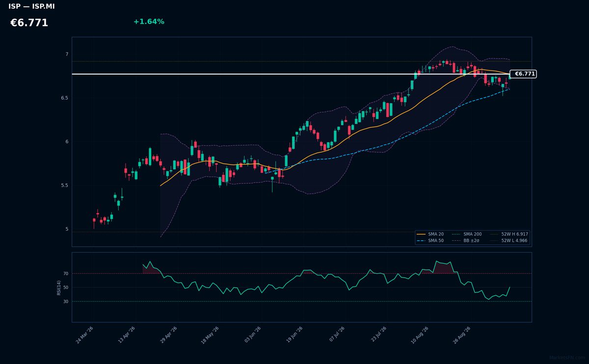This screenshot has height=364, width=589.
Task: Click the RSI axis label 70
Action: click(66, 273)
